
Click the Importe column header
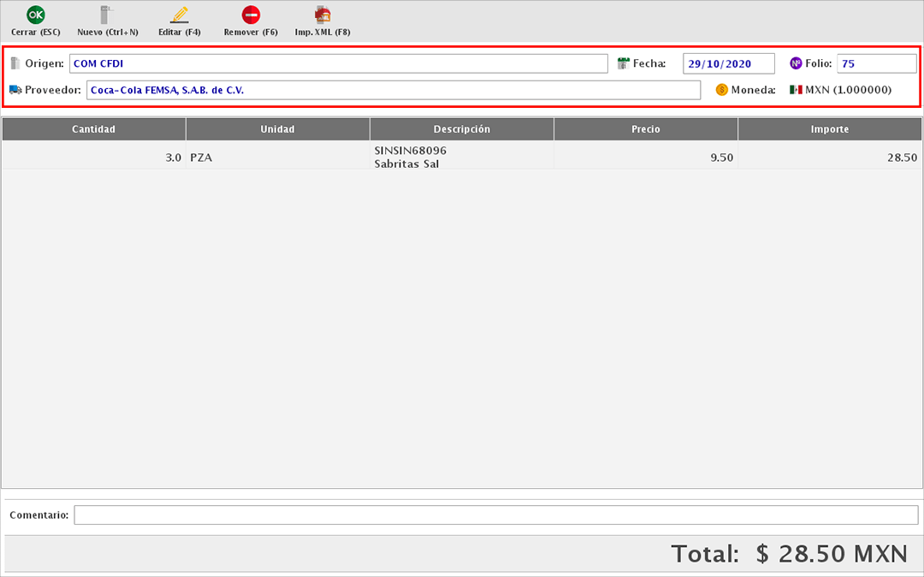pos(829,129)
